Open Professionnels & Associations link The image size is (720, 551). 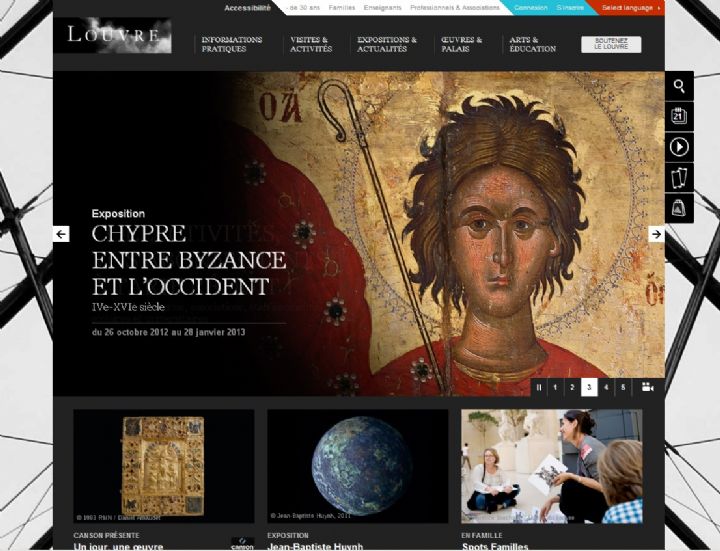[455, 8]
